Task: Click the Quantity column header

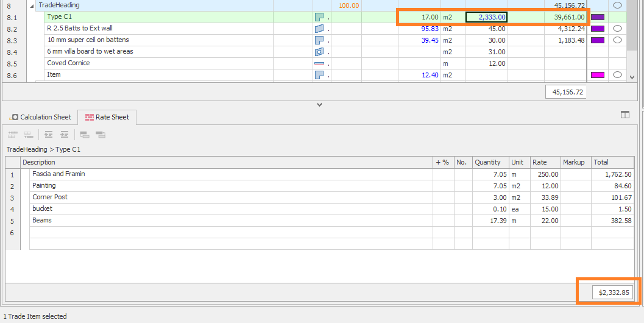Action: [487, 162]
